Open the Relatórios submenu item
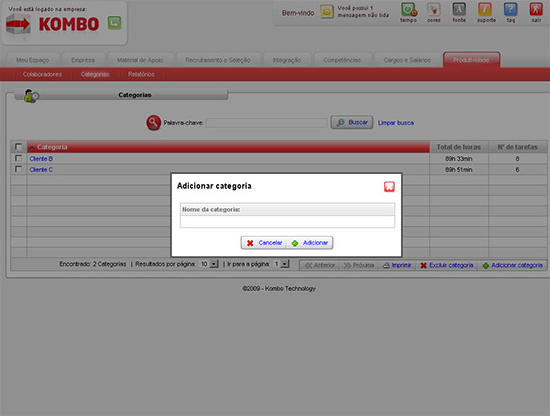 141,74
